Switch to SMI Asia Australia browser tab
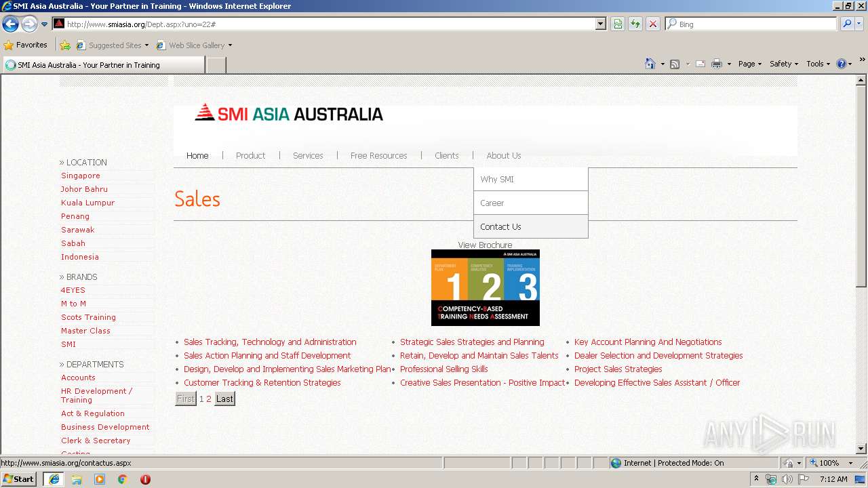This screenshot has width=868, height=488. coord(103,65)
